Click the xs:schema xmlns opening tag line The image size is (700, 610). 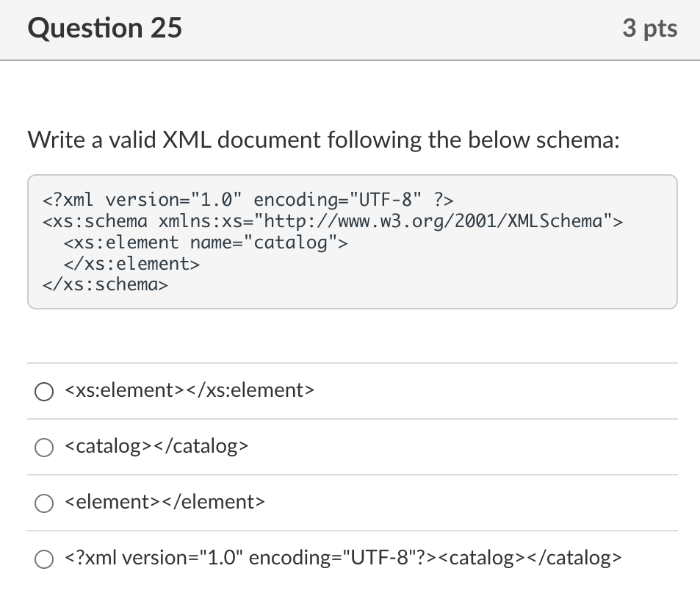click(332, 221)
